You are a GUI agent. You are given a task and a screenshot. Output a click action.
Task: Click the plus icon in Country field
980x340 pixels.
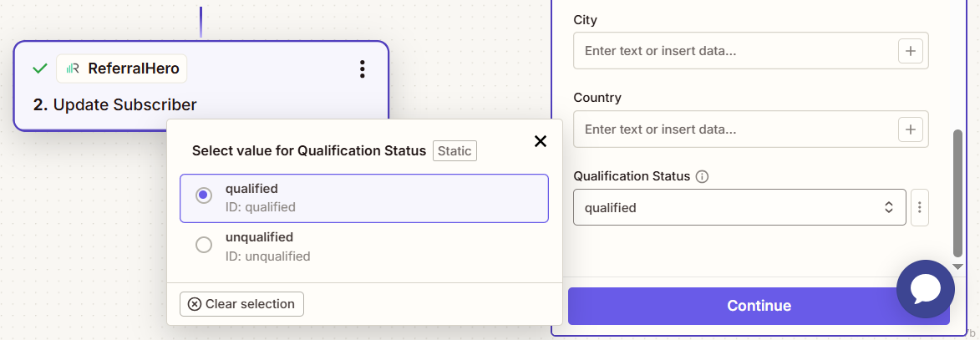pyautogui.click(x=910, y=129)
